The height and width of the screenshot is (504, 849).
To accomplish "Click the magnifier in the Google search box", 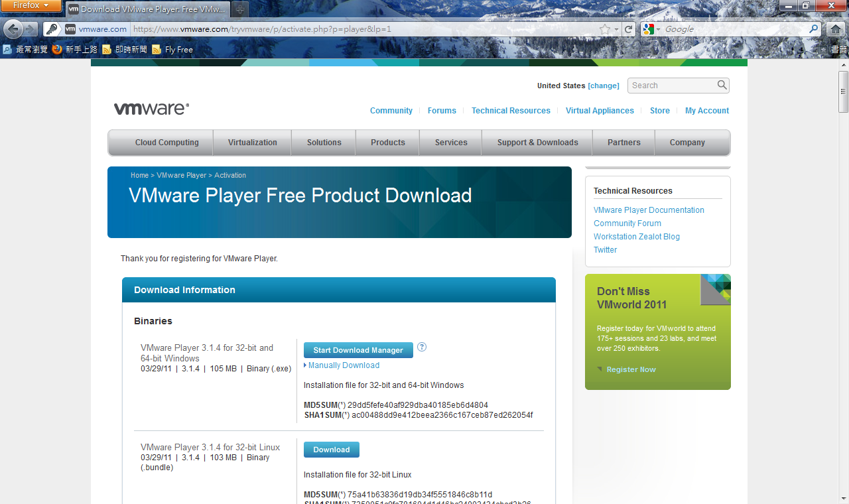I will [x=814, y=29].
